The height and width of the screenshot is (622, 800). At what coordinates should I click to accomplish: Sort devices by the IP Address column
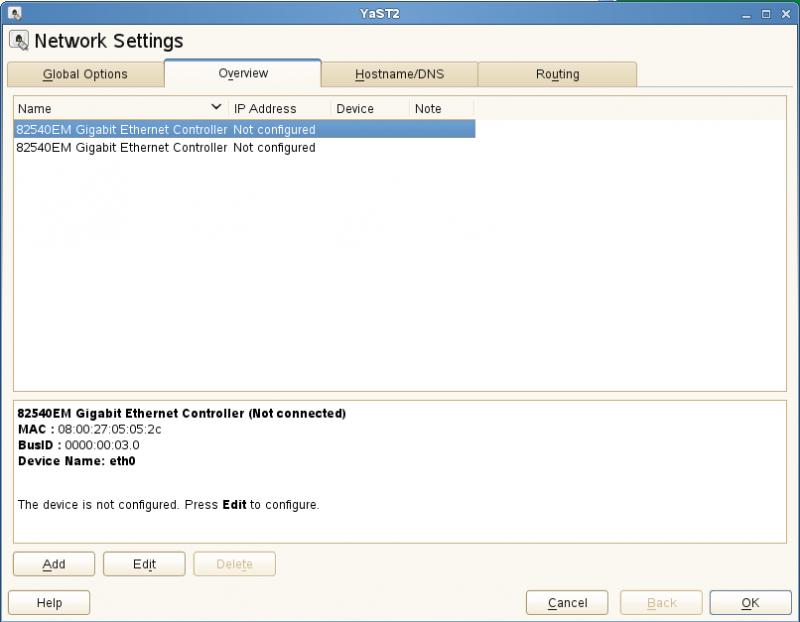click(x=263, y=107)
